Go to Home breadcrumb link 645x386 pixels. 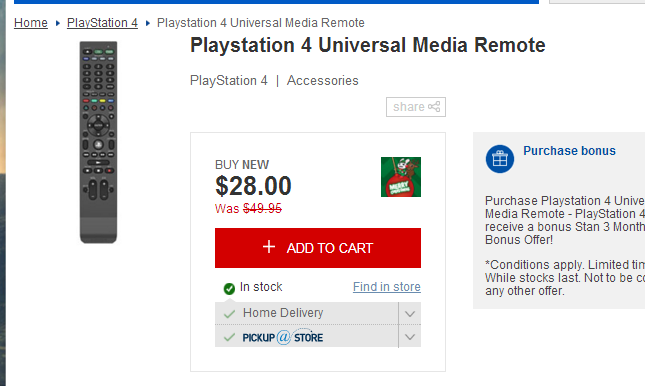pos(31,23)
